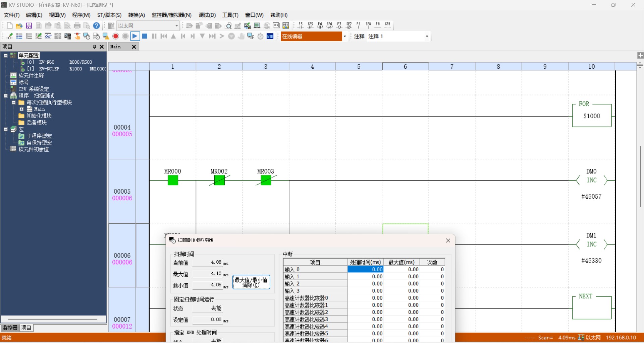Open the blue help question mark icon

[x=97, y=26]
